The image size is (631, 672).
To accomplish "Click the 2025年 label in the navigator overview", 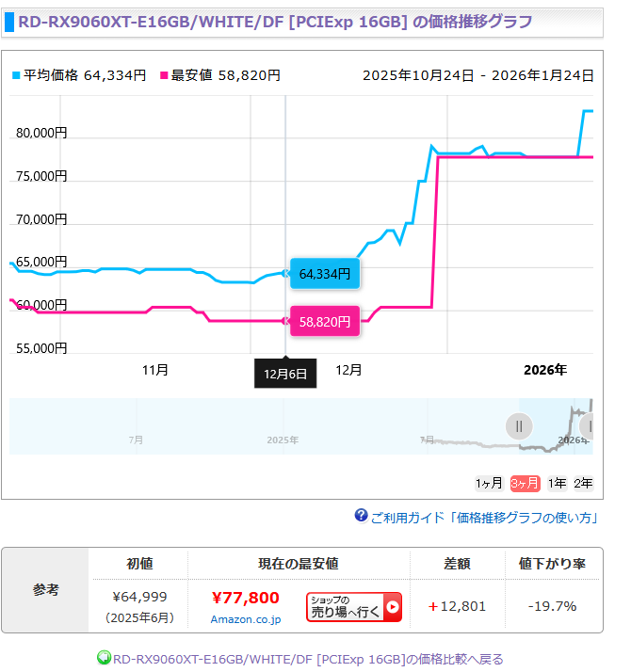I will click(283, 440).
